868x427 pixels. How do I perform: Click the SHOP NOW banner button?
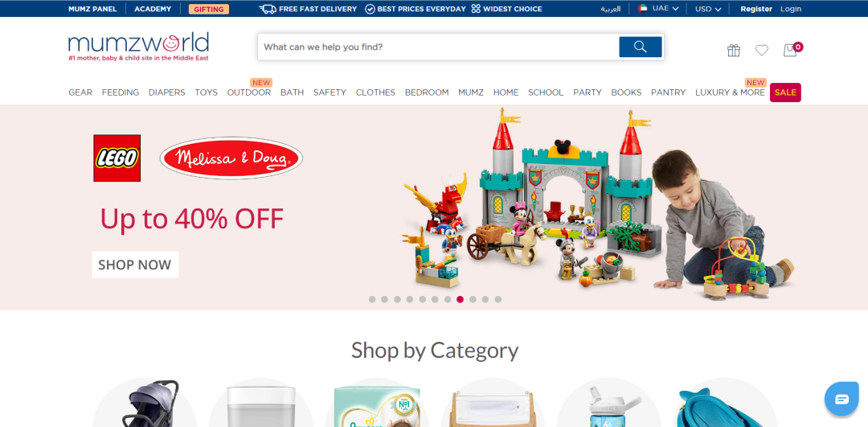[x=135, y=265]
